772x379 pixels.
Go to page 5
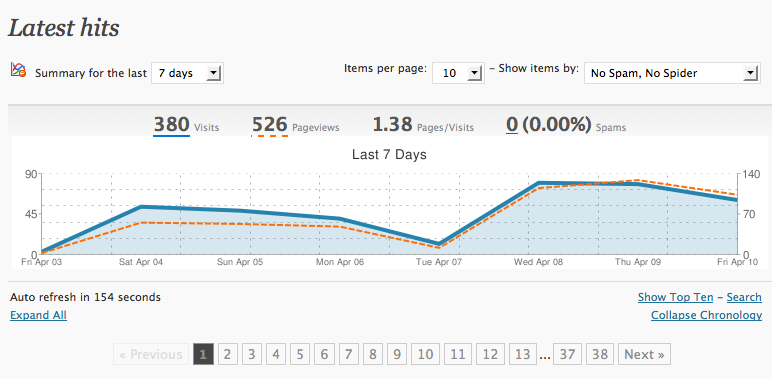click(x=300, y=354)
